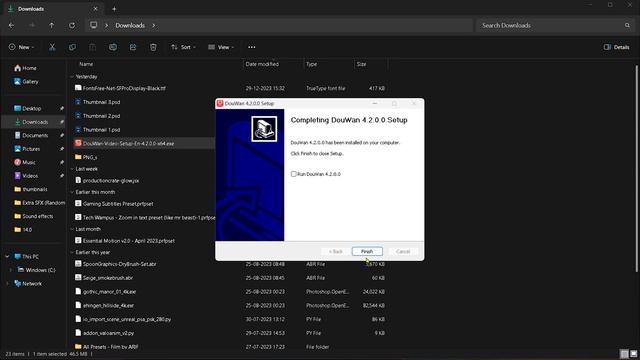Minimize the DouWan Setup dialog
The height and width of the screenshot is (360, 640).
[375, 104]
